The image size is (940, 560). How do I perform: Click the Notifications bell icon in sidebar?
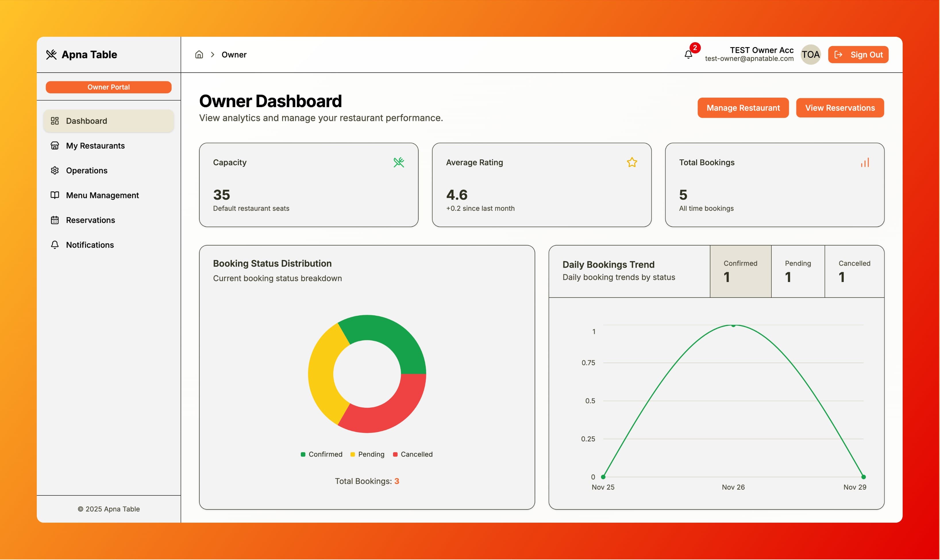click(55, 244)
